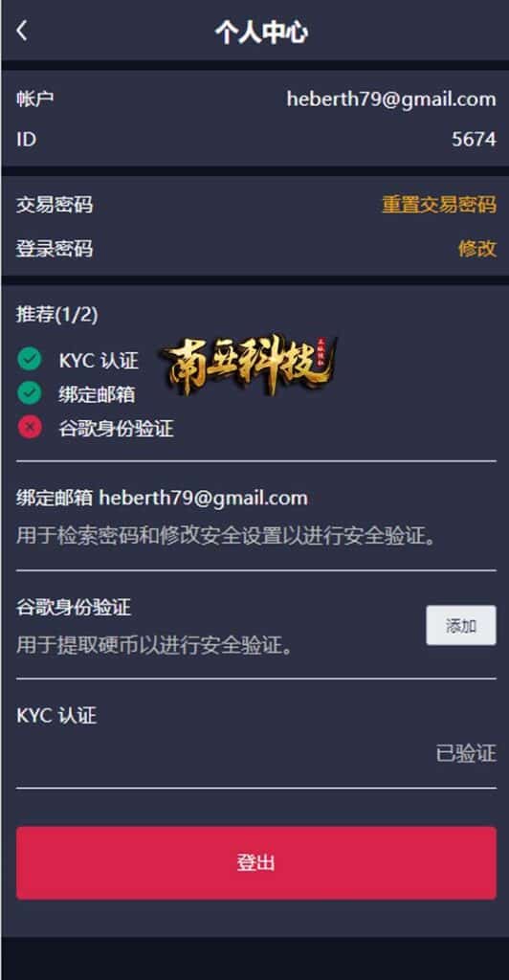Image resolution: width=509 pixels, height=980 pixels.
Task: Click 修改 for login password
Action: point(477,248)
